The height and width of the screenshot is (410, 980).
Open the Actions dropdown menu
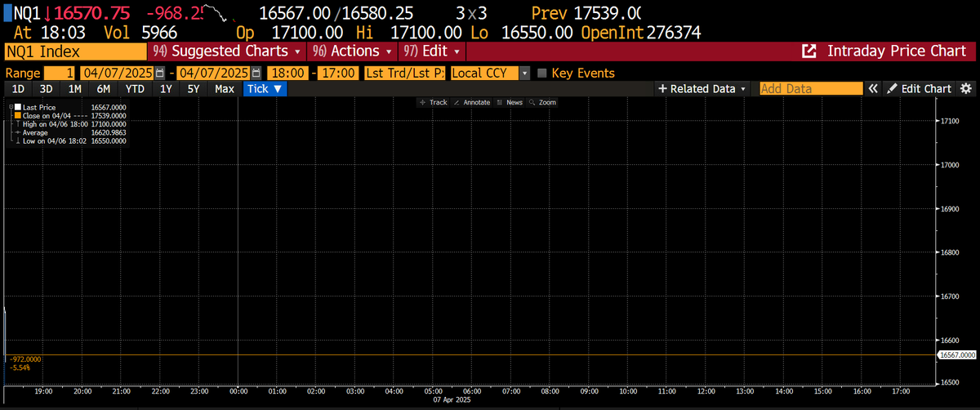354,51
